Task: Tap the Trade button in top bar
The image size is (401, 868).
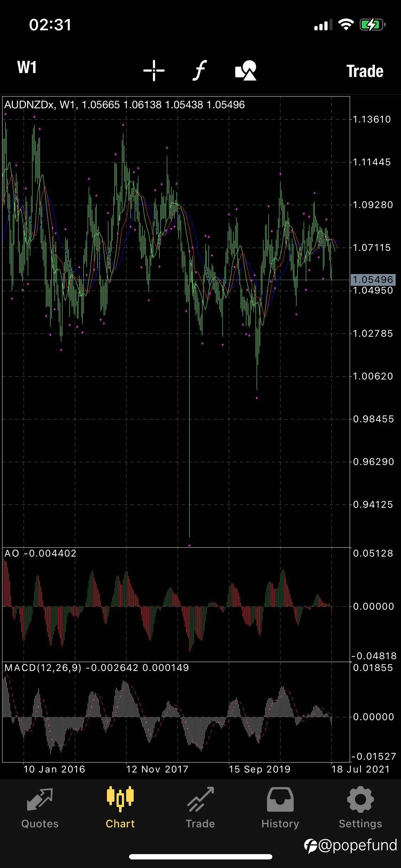Action: [365, 71]
